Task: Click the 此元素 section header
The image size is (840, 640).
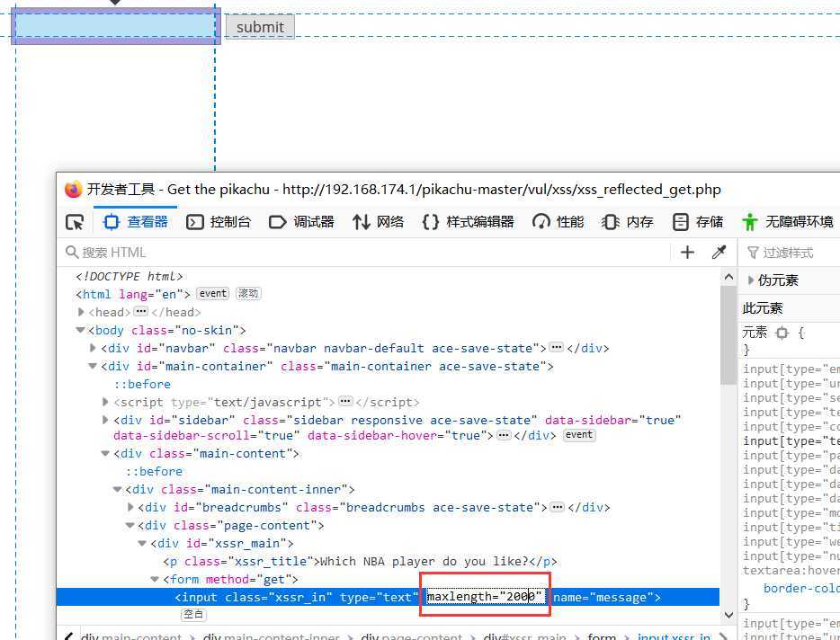Action: [763, 308]
